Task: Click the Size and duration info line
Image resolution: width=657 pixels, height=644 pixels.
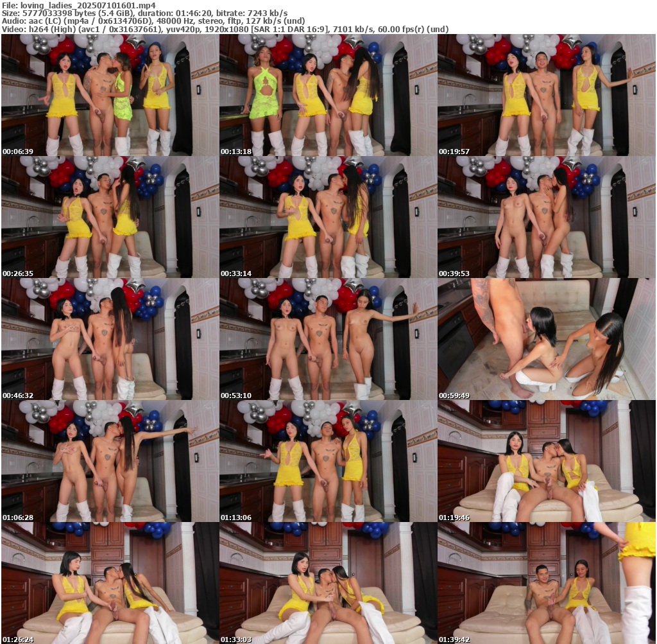Action: tap(145, 13)
